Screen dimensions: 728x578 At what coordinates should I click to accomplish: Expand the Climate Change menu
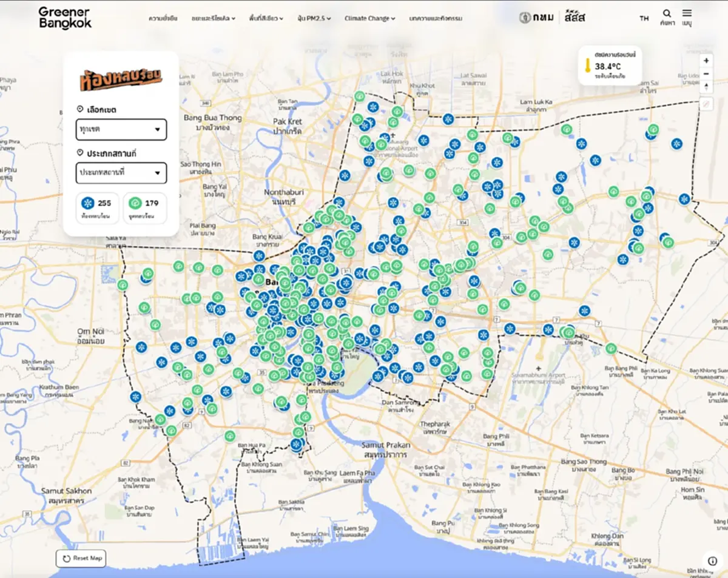[x=369, y=19]
